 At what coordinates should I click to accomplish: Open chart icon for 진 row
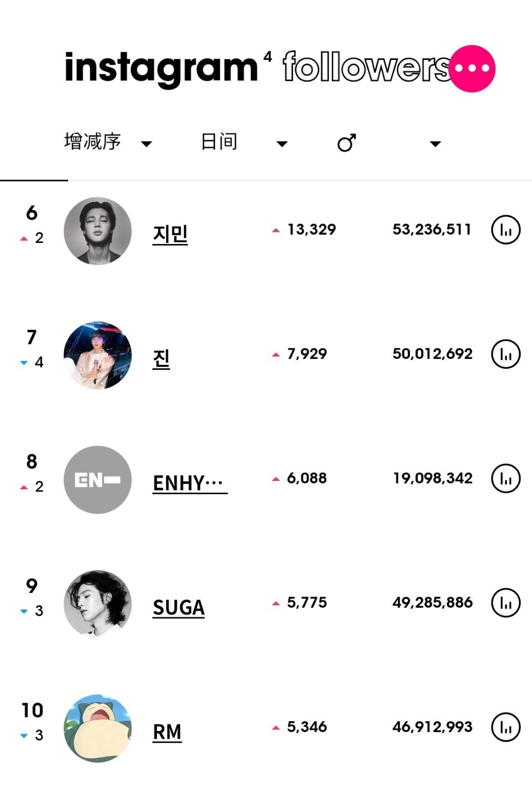(506, 354)
